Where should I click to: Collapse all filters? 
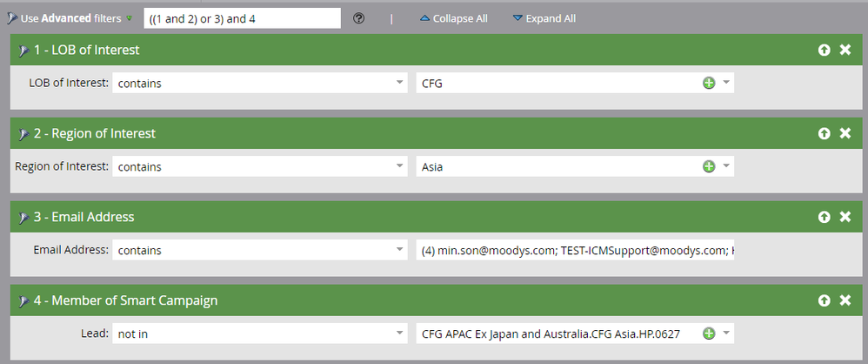pos(454,18)
